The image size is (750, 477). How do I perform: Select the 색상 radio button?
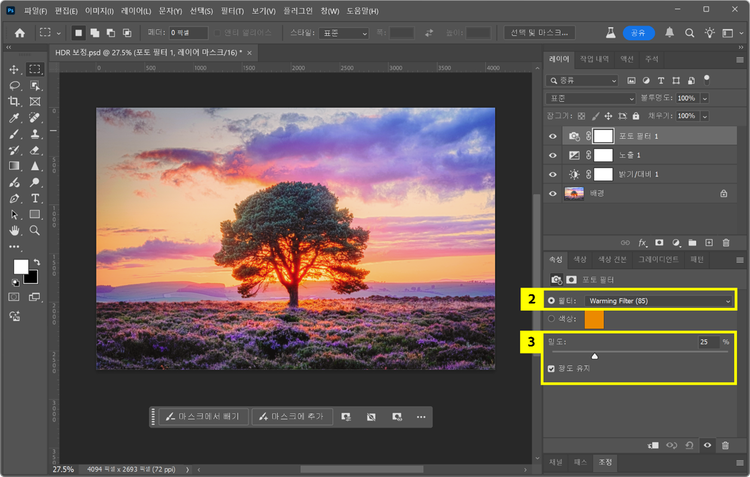[551, 319]
